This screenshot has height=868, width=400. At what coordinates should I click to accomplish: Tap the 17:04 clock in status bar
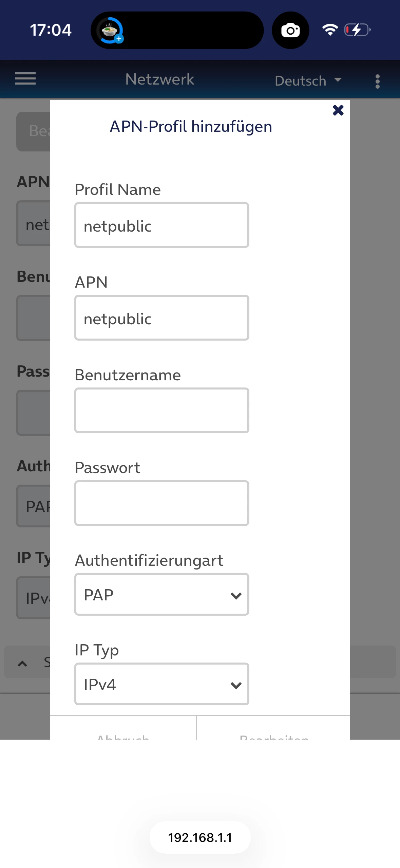tap(51, 30)
